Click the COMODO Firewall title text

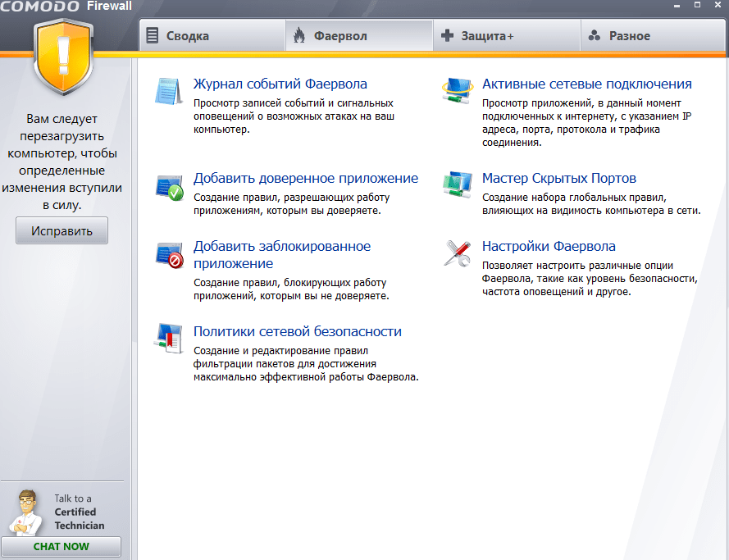click(66, 7)
